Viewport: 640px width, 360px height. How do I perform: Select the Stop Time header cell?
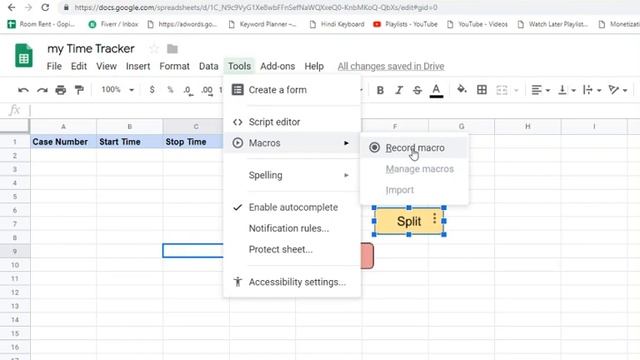[x=193, y=142]
